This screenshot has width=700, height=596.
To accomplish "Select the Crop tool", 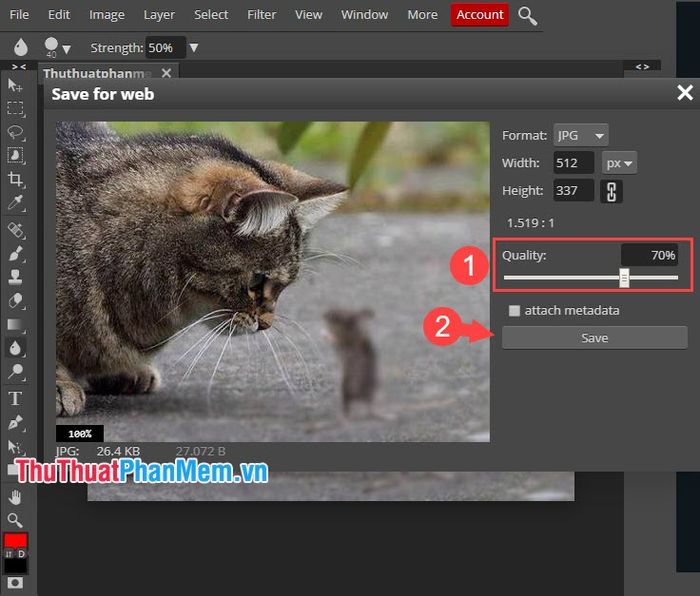I will 16,179.
